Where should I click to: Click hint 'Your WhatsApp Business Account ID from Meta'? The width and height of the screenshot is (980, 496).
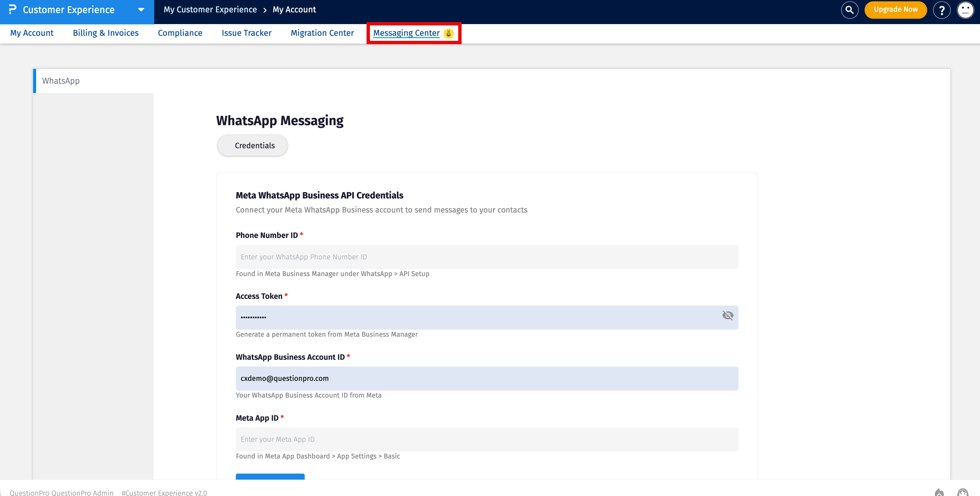(x=308, y=395)
